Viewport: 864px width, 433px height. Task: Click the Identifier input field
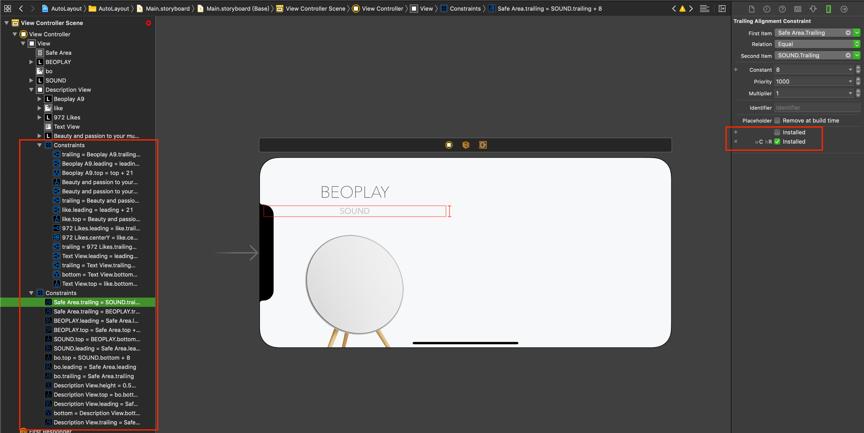[x=817, y=108]
